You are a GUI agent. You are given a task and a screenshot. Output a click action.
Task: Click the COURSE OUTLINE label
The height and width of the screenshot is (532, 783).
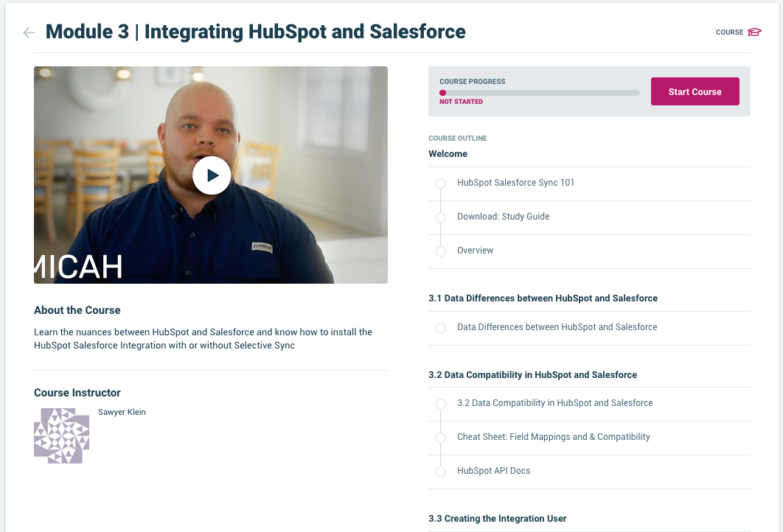point(457,139)
